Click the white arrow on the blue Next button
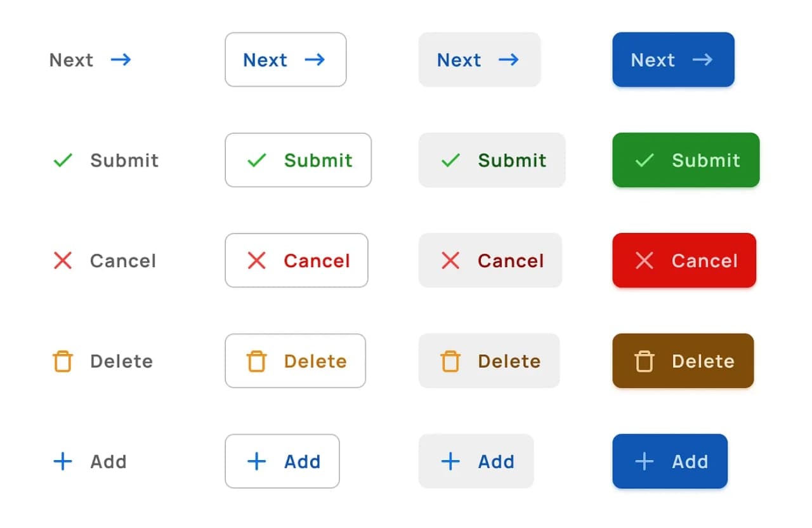Image resolution: width=812 pixels, height=528 pixels. pyautogui.click(x=702, y=60)
